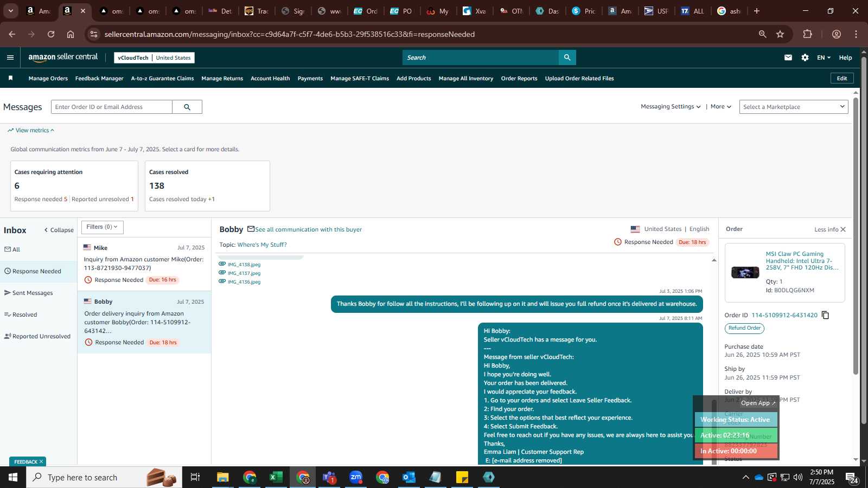The image size is (868, 488).
Task: Close the order info panel with X
Action: (843, 229)
